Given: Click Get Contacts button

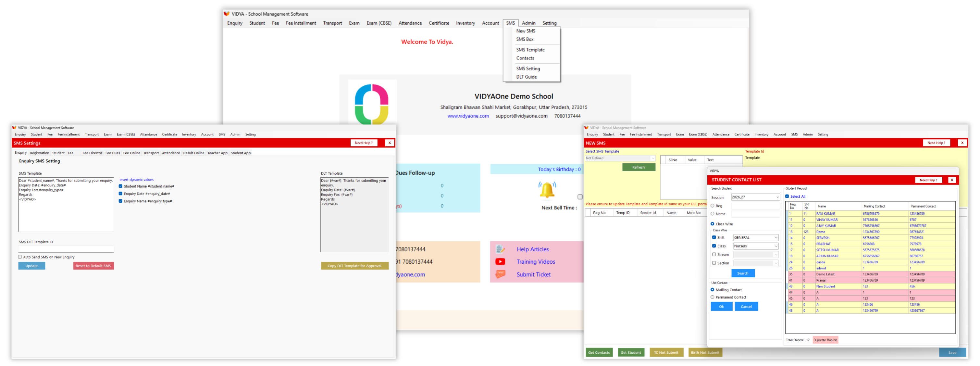Looking at the screenshot, I should point(599,353).
